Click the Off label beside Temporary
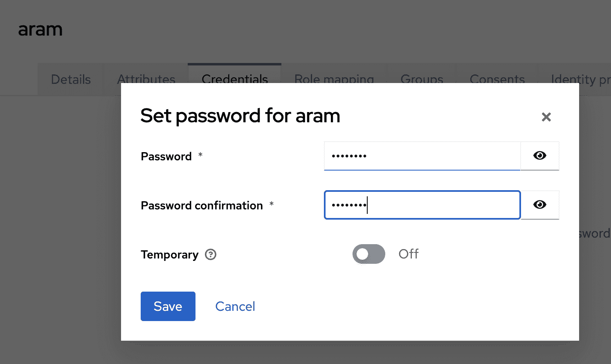This screenshot has width=611, height=364. (408, 254)
